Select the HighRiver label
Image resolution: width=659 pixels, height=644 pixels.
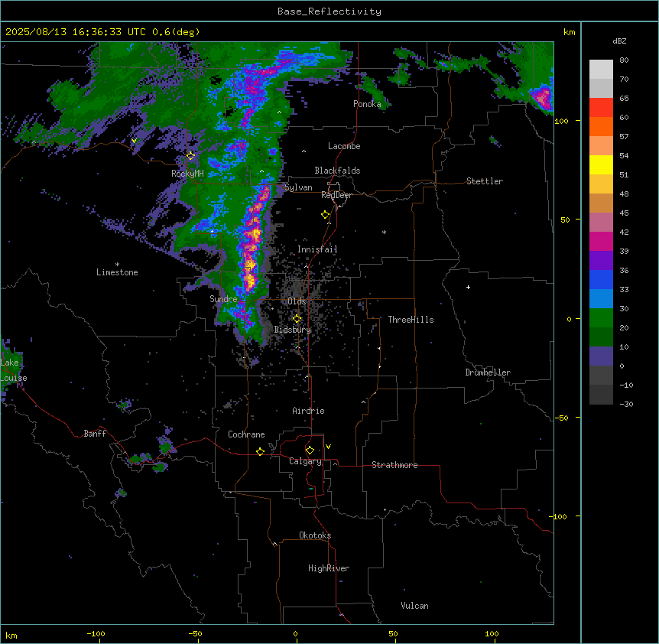329,568
